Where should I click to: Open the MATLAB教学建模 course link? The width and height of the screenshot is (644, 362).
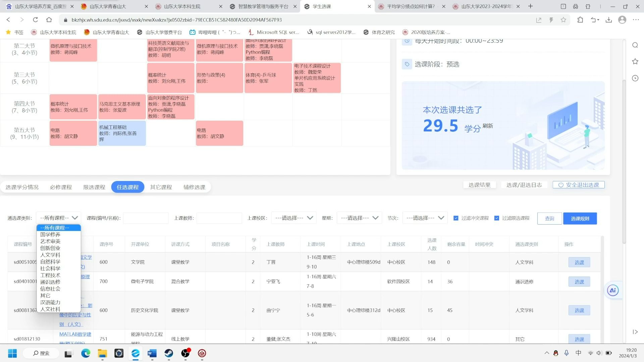75,338
